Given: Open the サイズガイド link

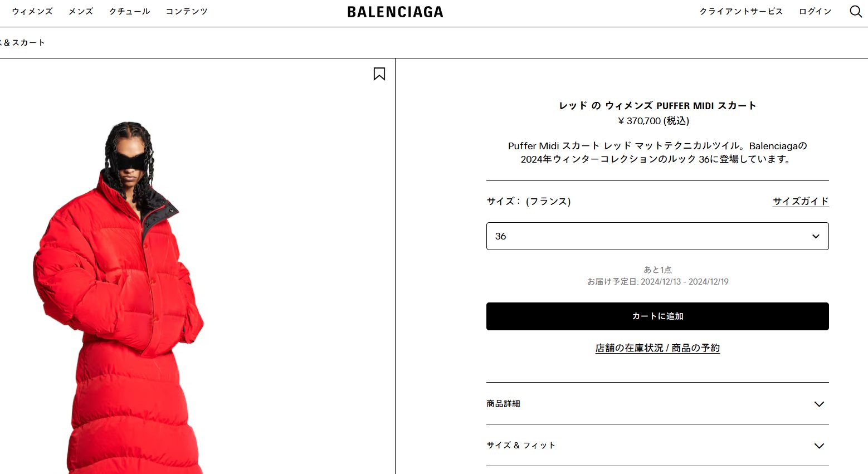Looking at the screenshot, I should [x=801, y=201].
